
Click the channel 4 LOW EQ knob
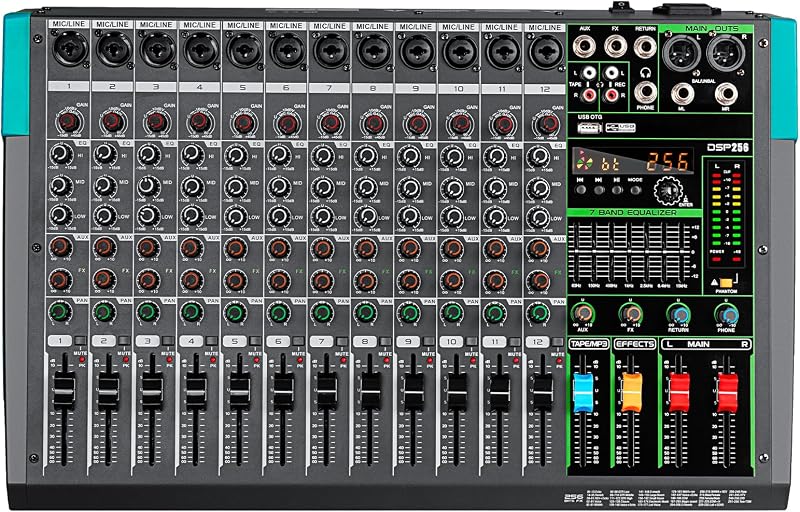192,215
